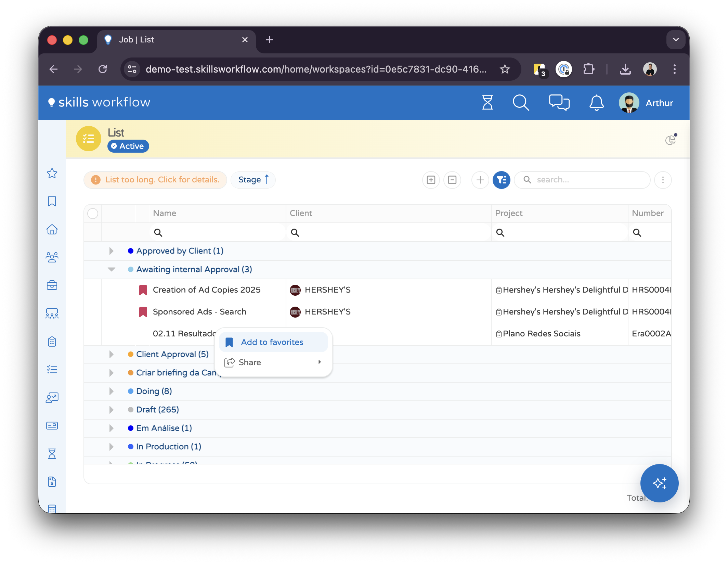Open sidebar briefcase icon
Screen dimensions: 728x564
coord(52,285)
